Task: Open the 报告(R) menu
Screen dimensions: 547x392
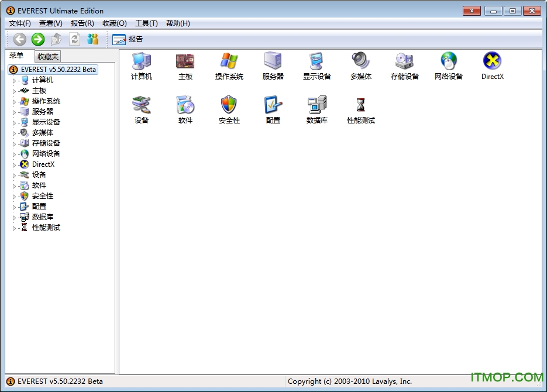Action: 82,23
